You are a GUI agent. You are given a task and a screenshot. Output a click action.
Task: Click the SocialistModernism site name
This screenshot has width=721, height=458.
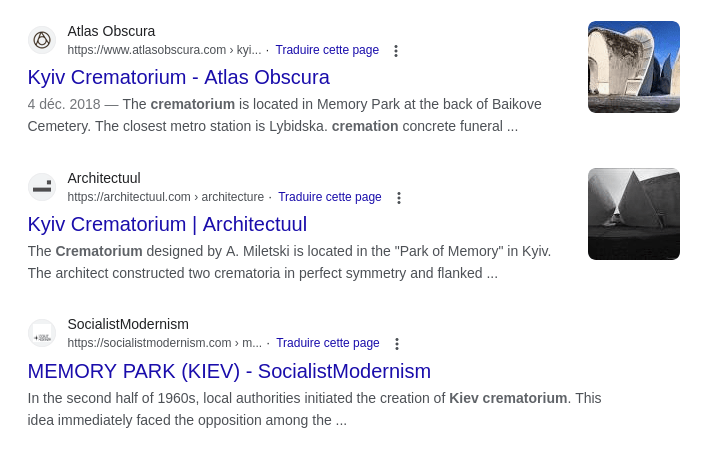128,324
